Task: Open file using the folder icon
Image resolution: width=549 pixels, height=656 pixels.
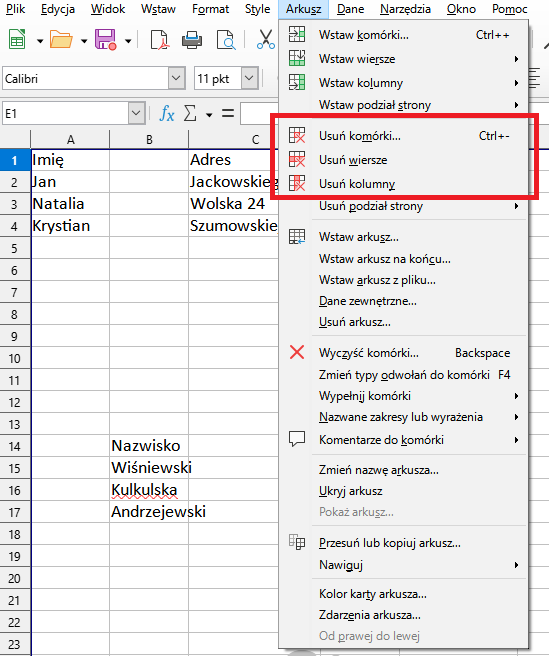Action: click(x=61, y=40)
